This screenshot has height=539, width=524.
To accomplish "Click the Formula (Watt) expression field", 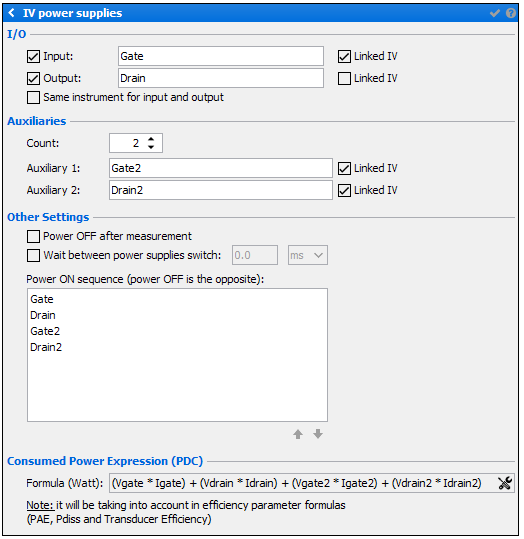I will pyautogui.click(x=303, y=483).
